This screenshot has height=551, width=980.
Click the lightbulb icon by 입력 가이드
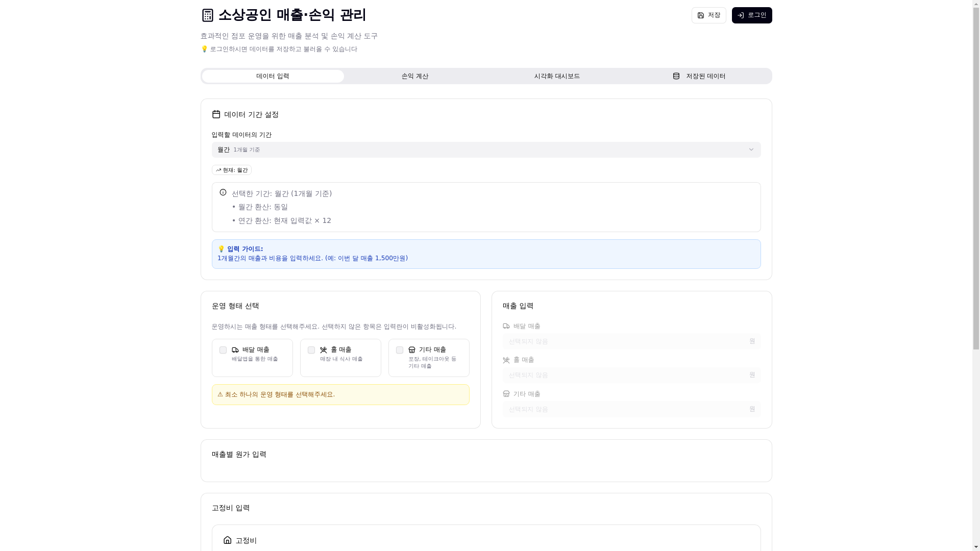[221, 249]
